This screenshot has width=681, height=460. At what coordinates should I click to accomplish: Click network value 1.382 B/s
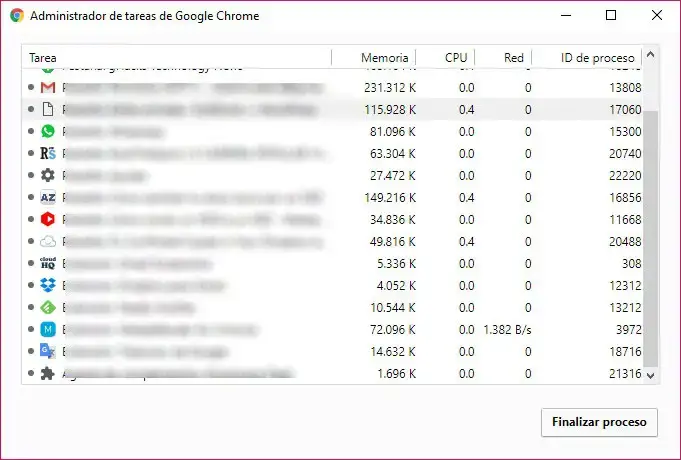click(507, 330)
